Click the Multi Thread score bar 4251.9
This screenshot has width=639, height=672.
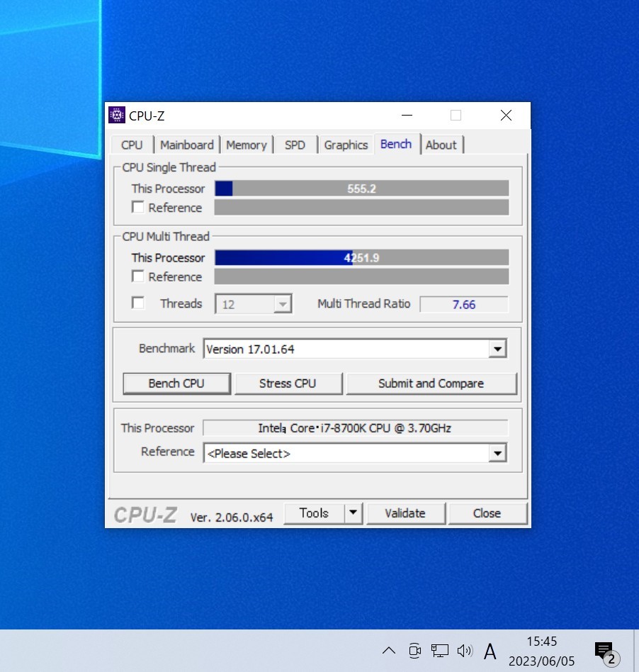coord(361,257)
